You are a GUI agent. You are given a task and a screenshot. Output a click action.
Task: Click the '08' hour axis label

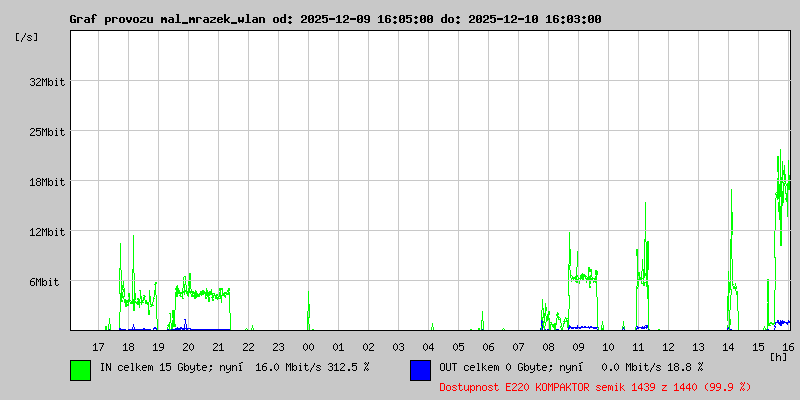coord(548,347)
